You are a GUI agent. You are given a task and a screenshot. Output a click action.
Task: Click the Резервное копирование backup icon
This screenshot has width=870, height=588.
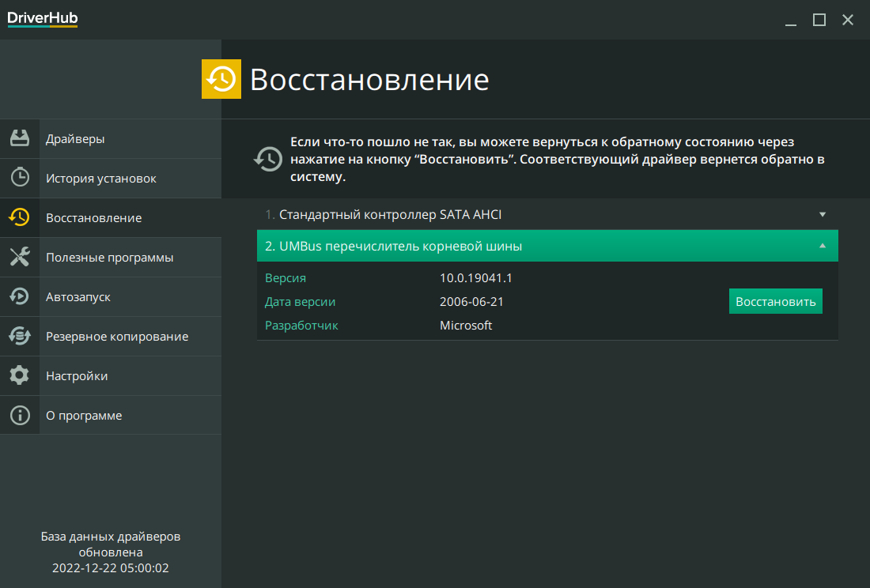[x=20, y=336]
